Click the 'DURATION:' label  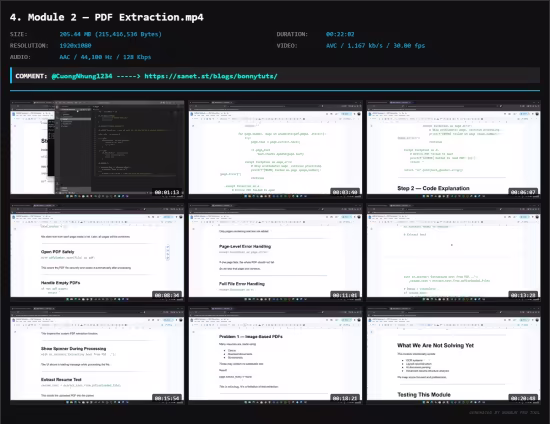click(x=292, y=34)
